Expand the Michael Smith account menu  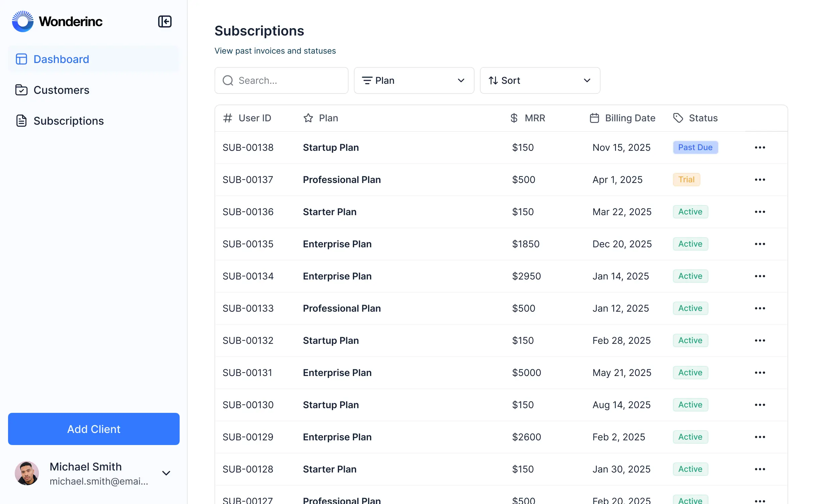click(166, 473)
